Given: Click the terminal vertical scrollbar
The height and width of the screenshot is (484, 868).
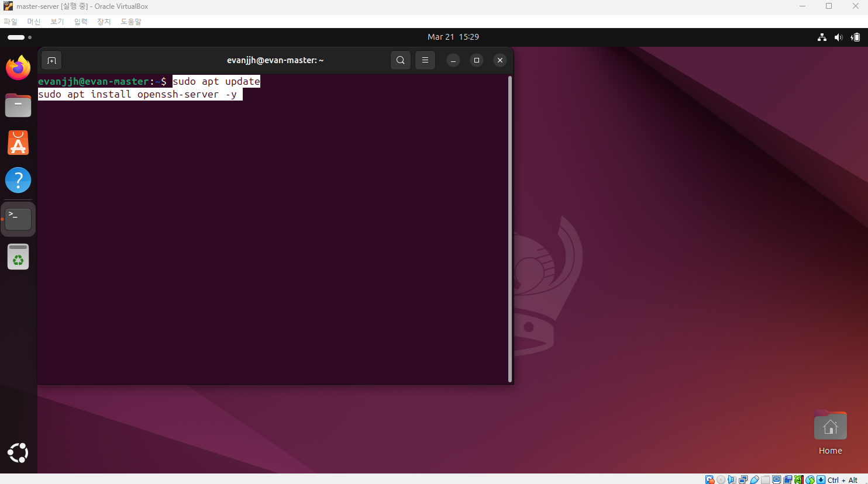Looking at the screenshot, I should (x=510, y=229).
